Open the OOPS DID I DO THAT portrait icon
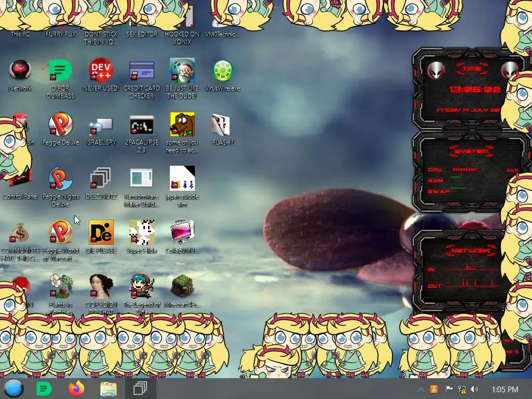The height and width of the screenshot is (399, 532). pyautogui.click(x=101, y=286)
